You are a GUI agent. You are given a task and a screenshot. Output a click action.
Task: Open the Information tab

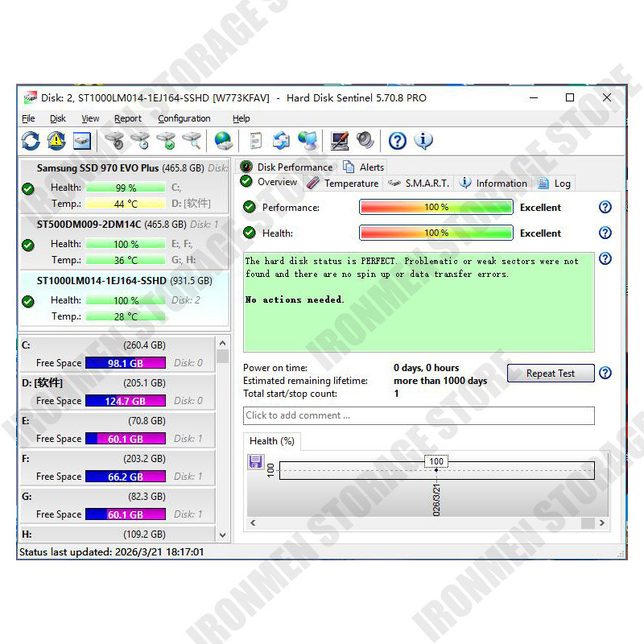point(493,184)
